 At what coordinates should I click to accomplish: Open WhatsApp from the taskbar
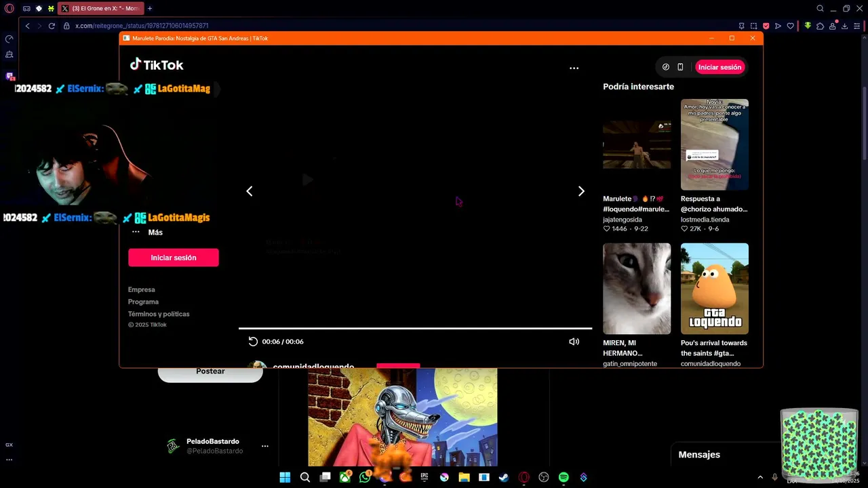click(x=365, y=477)
